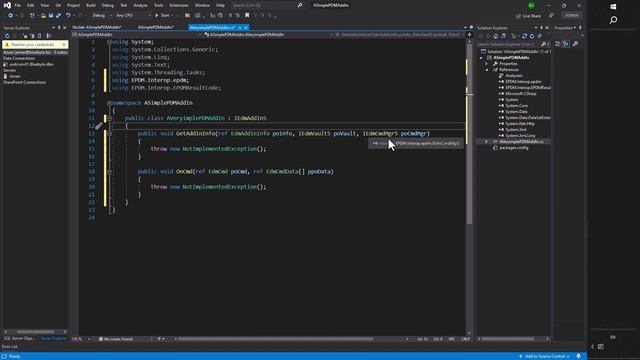Click the Reenter your credentials warning
Viewport: 640px width, 360px height.
33,44
